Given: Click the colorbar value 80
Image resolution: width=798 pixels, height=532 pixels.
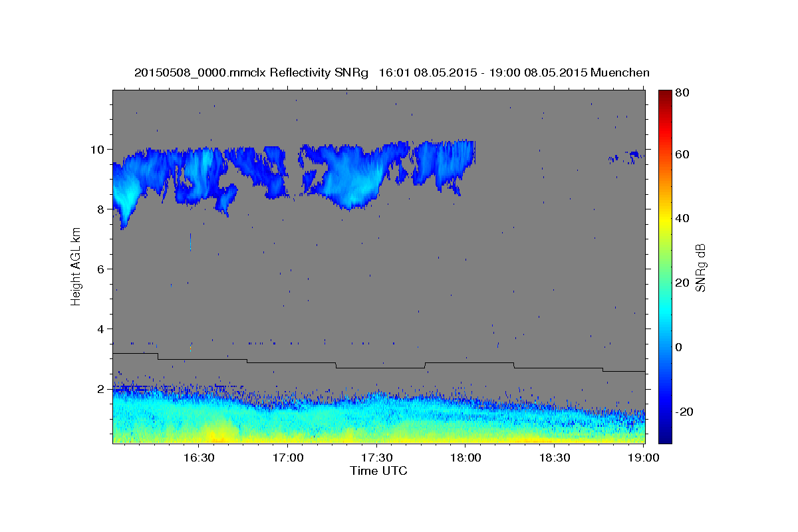Looking at the screenshot, I should click(x=682, y=92).
